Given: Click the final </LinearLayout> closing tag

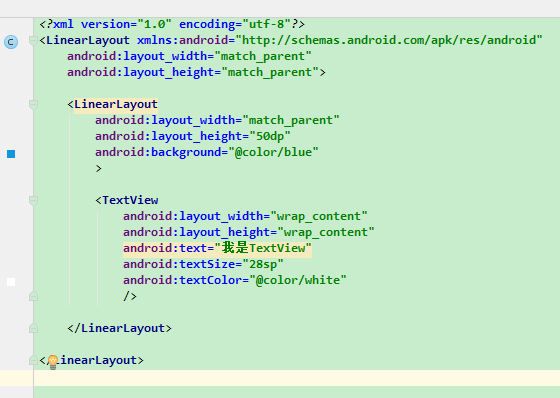Looking at the screenshot, I should coord(91,360).
